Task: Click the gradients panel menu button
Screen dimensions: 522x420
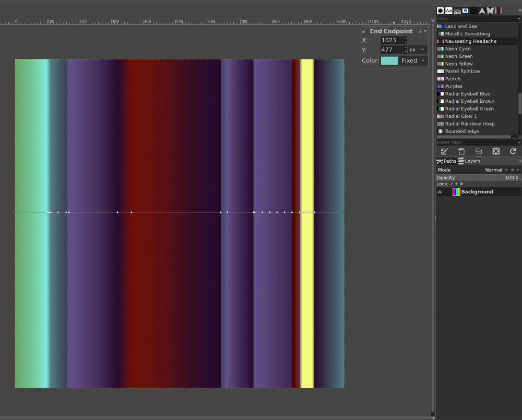Action: tap(519, 10)
